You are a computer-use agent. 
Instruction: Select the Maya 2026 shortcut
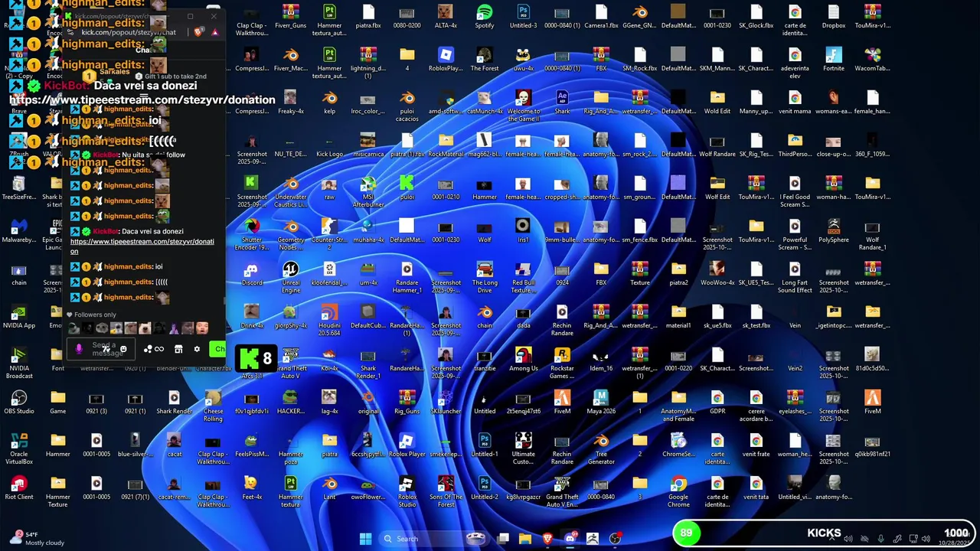(x=600, y=403)
